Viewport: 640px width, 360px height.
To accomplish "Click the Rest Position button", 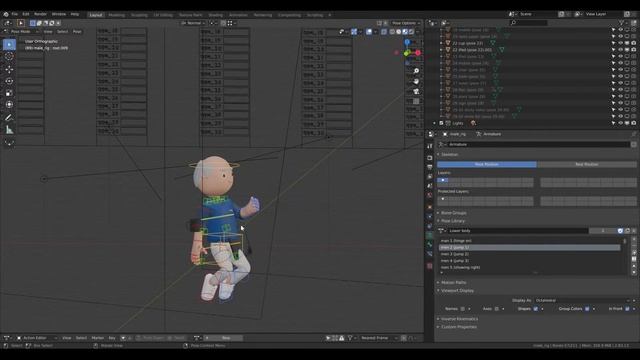I will 587,164.
